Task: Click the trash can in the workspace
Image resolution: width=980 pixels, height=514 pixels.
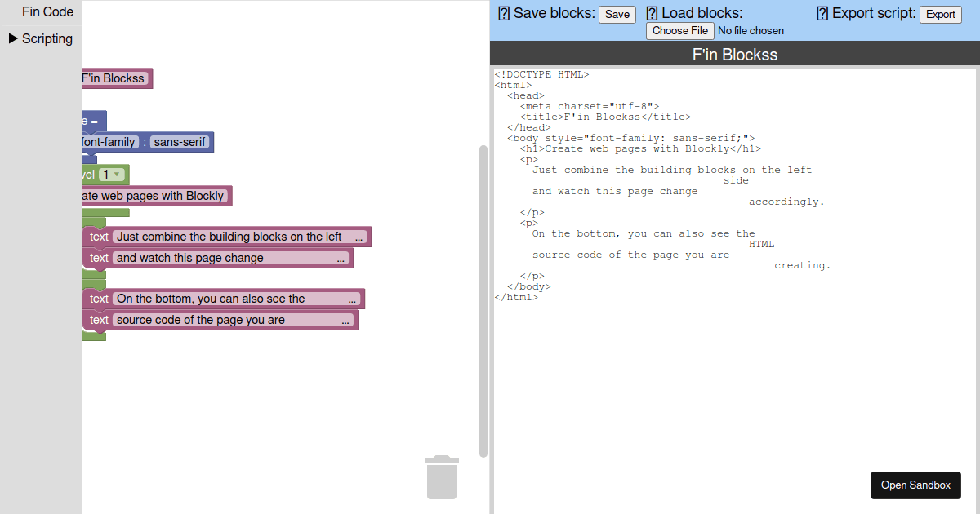Action: (x=442, y=478)
